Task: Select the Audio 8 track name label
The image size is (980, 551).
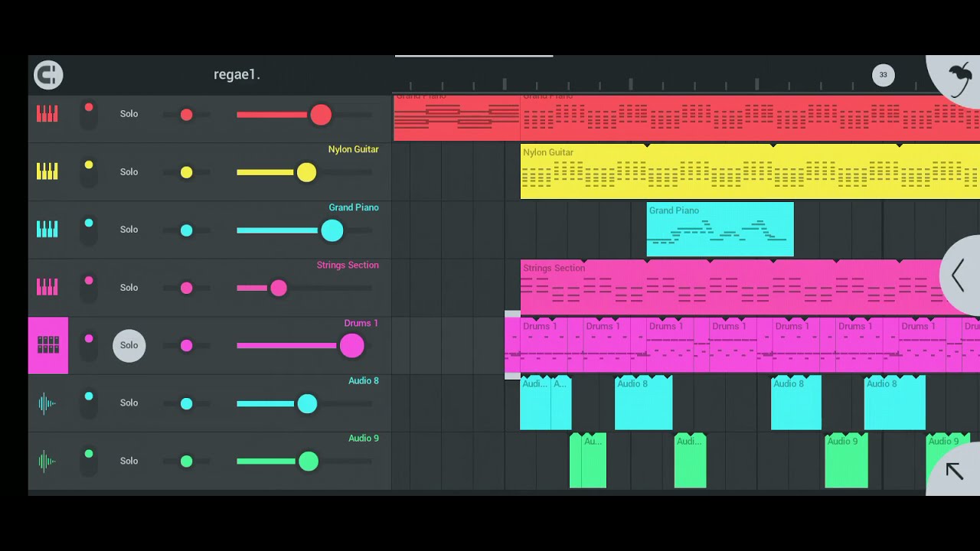Action: click(x=363, y=380)
